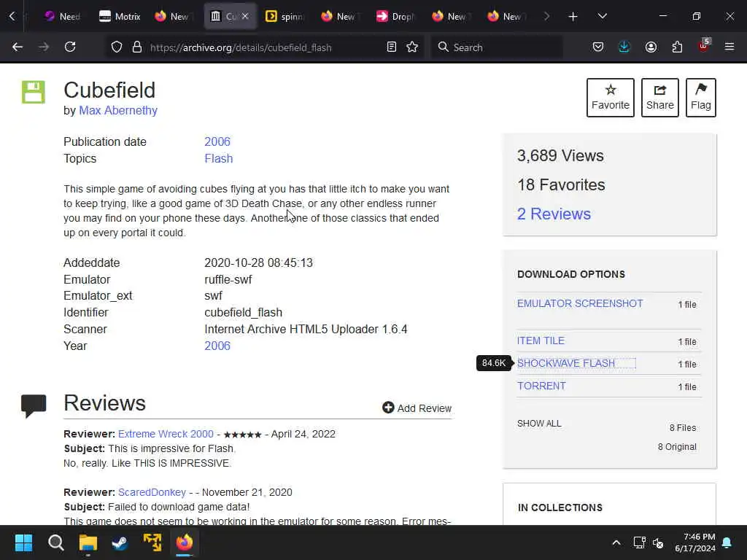Bookmark this page with the star icon
This screenshot has height=560, width=747.
coord(412,47)
